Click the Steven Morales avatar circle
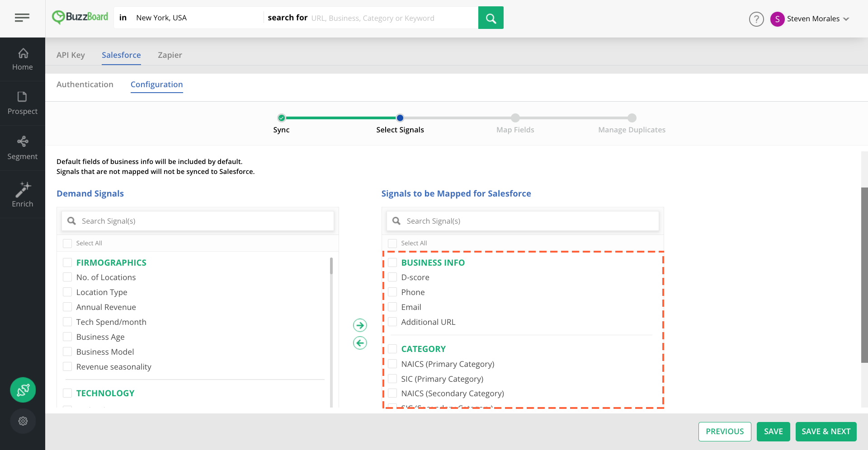Viewport: 868px width, 450px height. click(777, 19)
